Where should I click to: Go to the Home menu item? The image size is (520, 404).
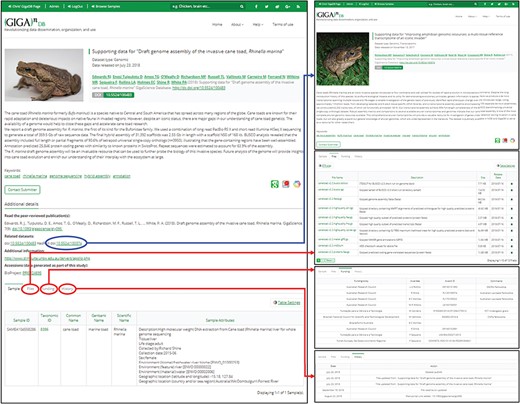point(217,25)
